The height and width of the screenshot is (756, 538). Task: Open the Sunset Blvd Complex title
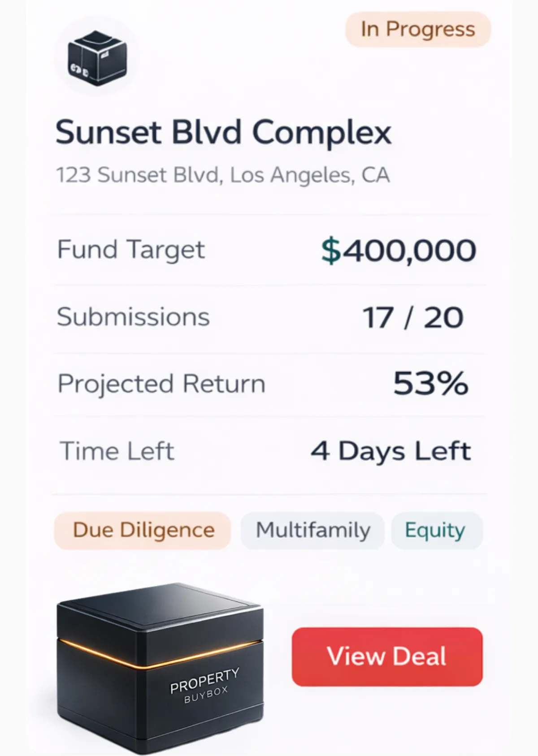pyautogui.click(x=223, y=132)
